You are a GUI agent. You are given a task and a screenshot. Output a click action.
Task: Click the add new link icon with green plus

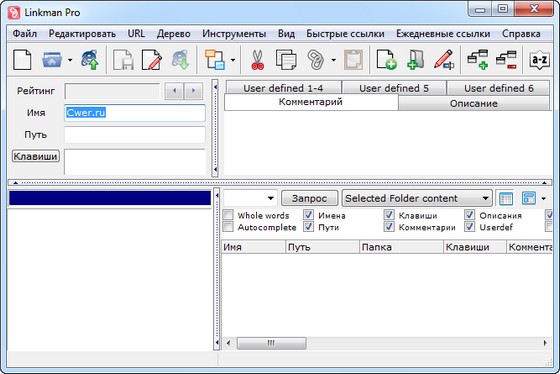click(386, 60)
